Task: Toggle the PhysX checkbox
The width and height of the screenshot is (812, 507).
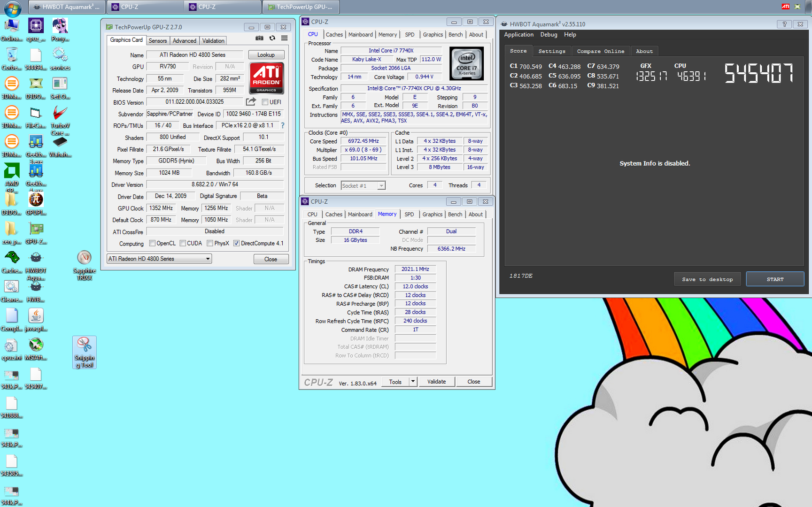Action: pos(210,243)
